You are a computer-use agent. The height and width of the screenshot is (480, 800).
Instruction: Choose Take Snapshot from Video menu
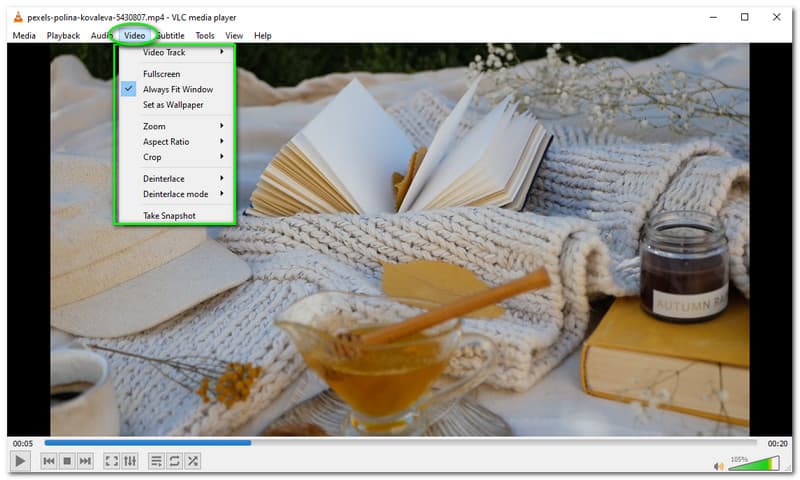(x=169, y=215)
